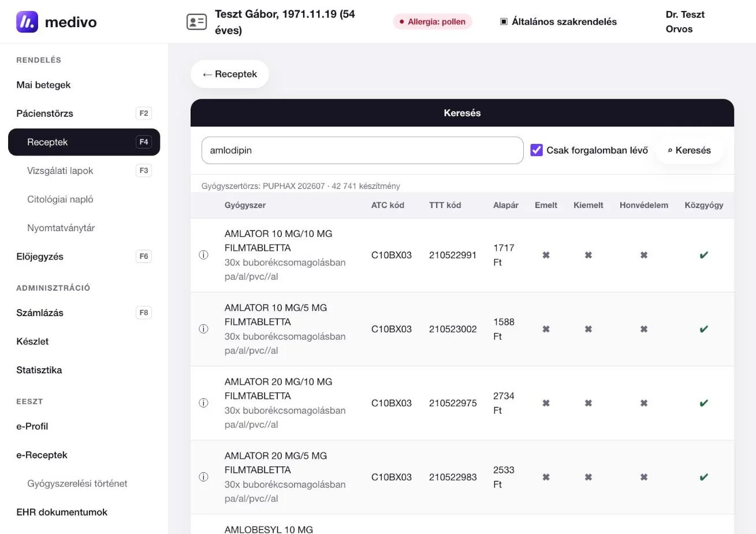The width and height of the screenshot is (756, 534).
Task: Click Közgyógy checkmark in TTT 210522983 row
Action: (703, 477)
